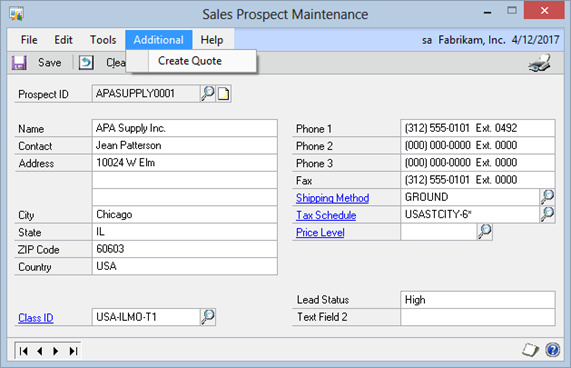571x368 pixels.
Task: Click the Country field USA
Action: [x=185, y=266]
